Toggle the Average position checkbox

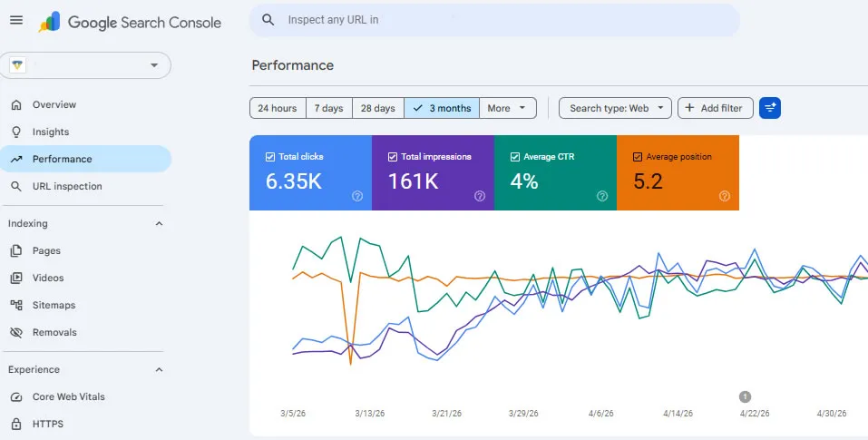click(x=637, y=157)
